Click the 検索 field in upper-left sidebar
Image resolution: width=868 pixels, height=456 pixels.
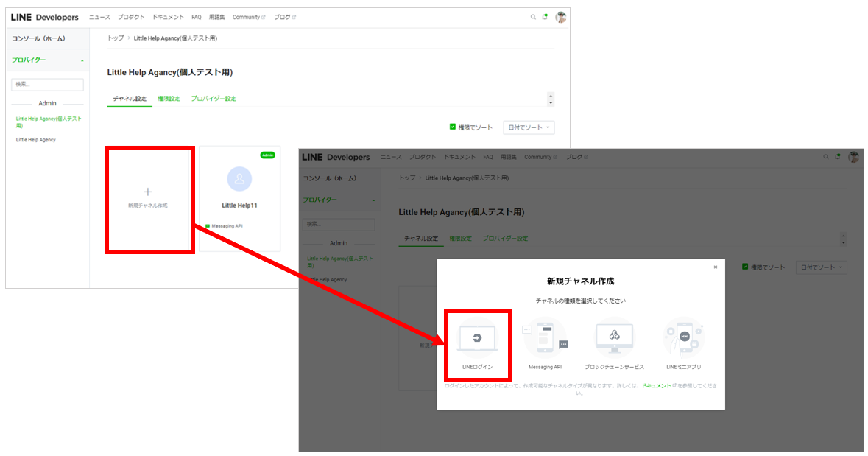pos(47,85)
